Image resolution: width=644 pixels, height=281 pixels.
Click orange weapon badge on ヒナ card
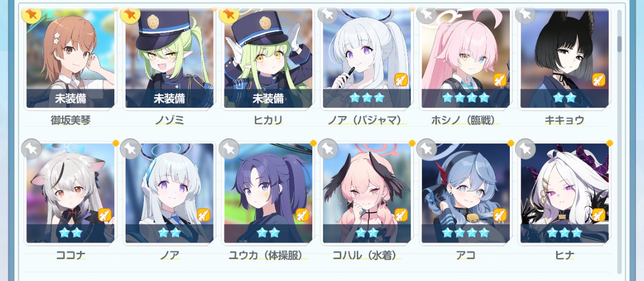pyautogui.click(x=598, y=215)
